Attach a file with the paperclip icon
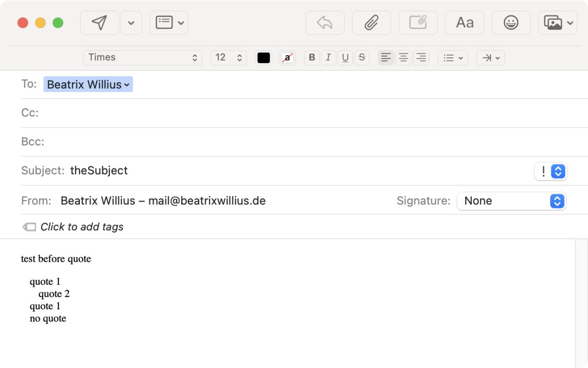This screenshot has width=588, height=368. point(371,23)
